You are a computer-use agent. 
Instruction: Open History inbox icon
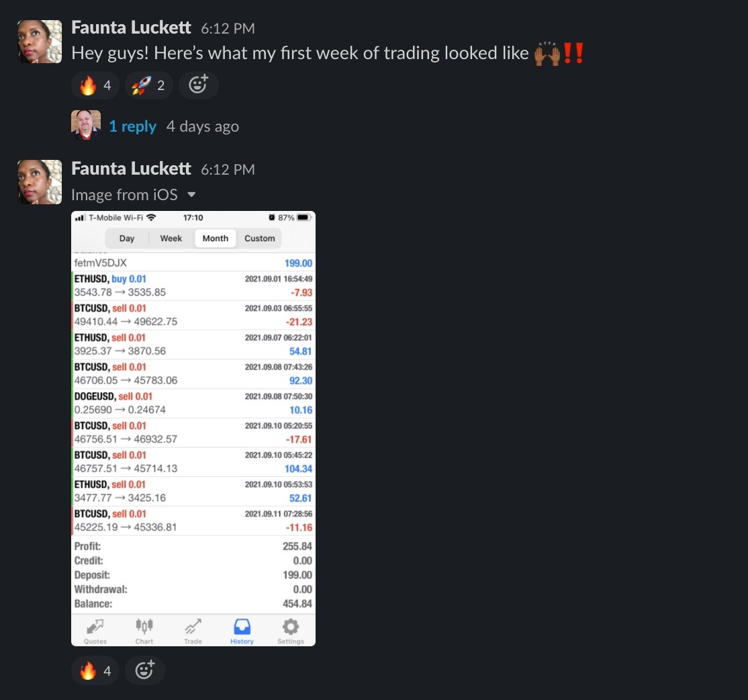tap(242, 631)
